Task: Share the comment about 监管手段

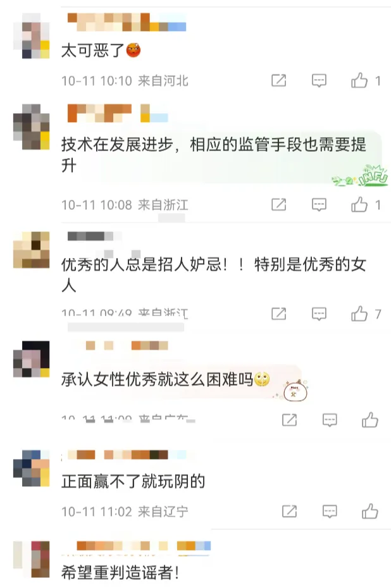Action: click(x=279, y=205)
